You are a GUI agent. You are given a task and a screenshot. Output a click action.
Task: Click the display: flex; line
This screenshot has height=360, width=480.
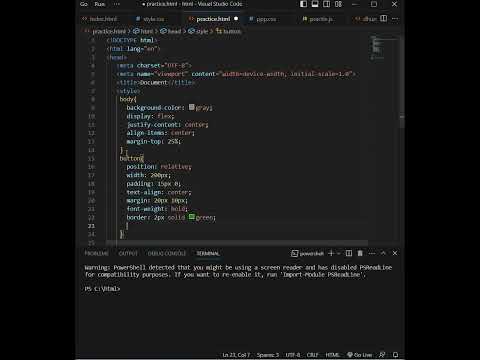(150, 116)
